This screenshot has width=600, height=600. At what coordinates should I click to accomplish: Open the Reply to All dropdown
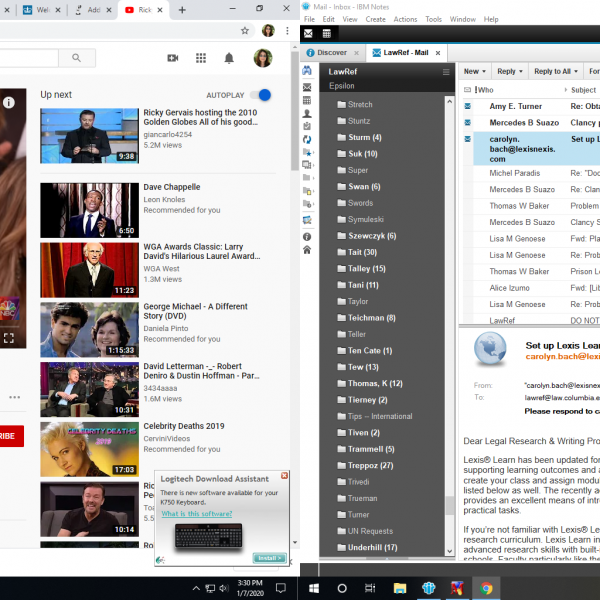point(556,72)
